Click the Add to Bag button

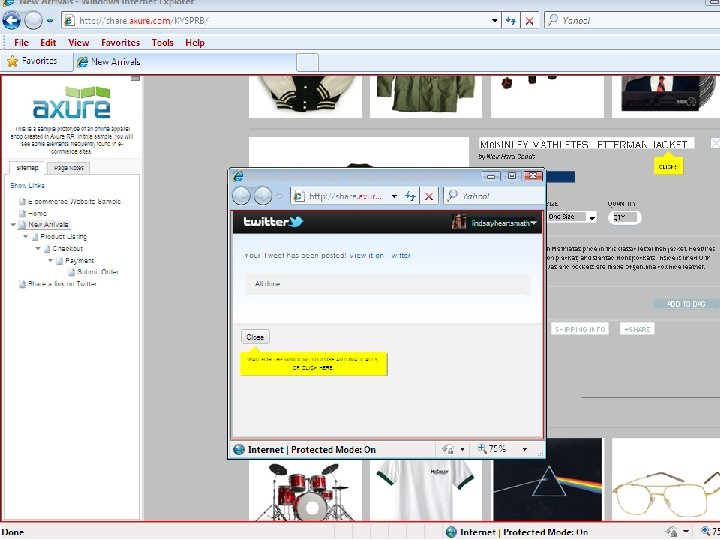686,304
